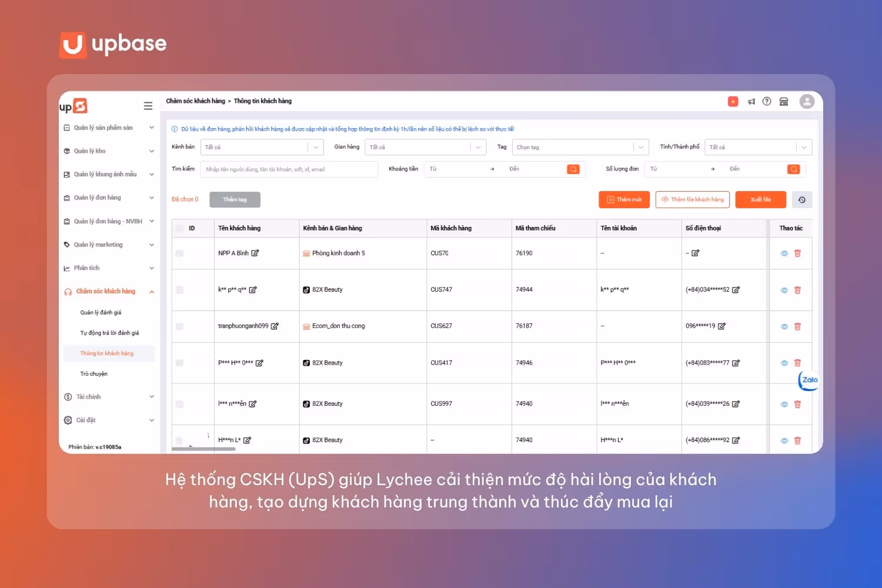Edit the name of NPP A Bình
The image size is (882, 588).
[x=255, y=253]
